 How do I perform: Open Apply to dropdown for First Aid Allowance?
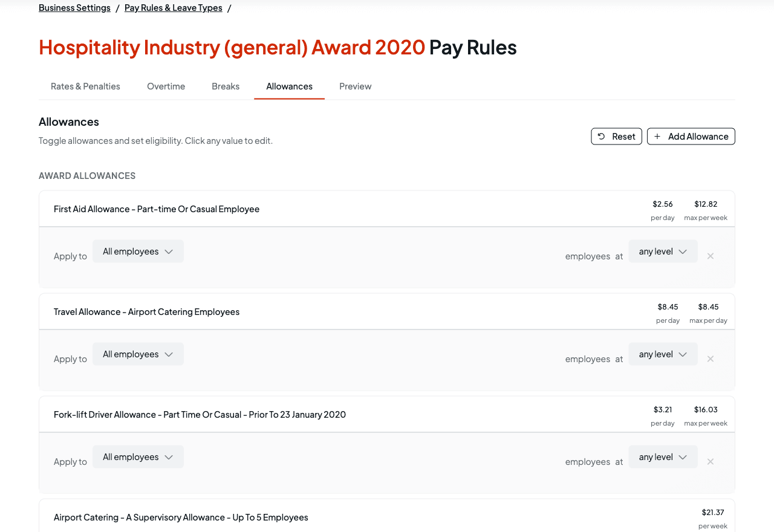(x=138, y=251)
